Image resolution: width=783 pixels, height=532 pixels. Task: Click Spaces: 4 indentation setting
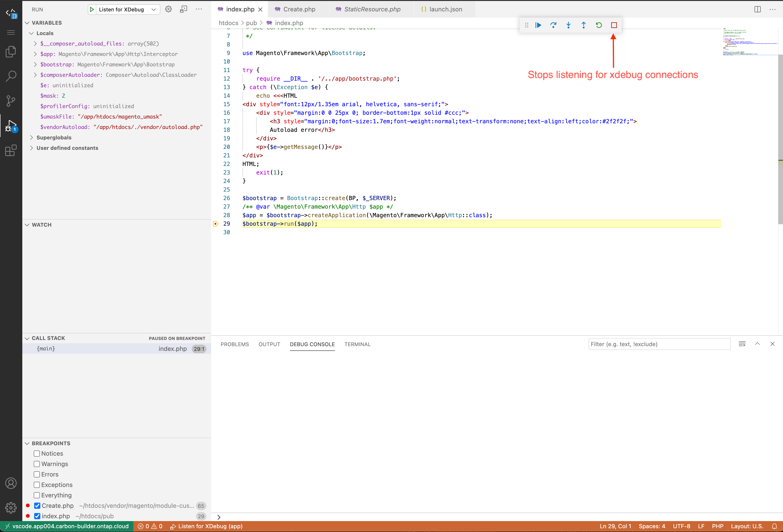[652, 526]
